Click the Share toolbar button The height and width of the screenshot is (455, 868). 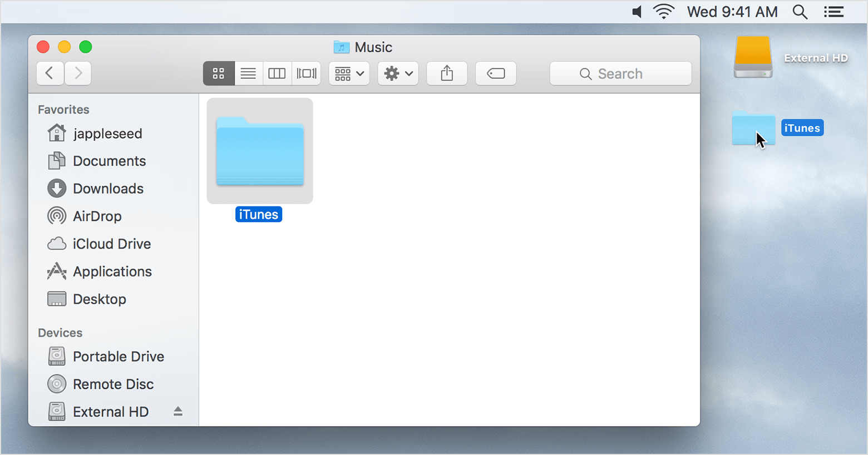click(447, 73)
